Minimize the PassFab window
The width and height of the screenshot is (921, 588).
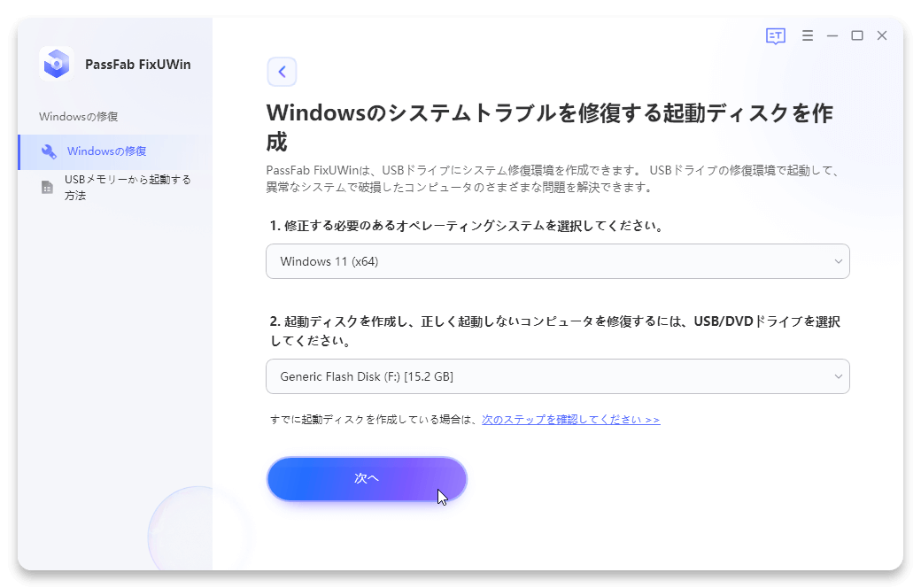click(x=832, y=35)
